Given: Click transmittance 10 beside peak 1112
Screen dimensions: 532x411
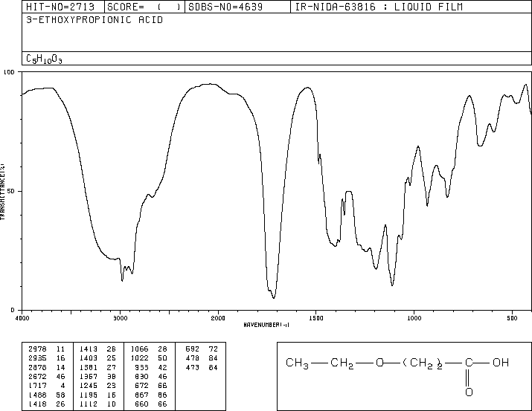Looking at the screenshot, I should [112, 404].
